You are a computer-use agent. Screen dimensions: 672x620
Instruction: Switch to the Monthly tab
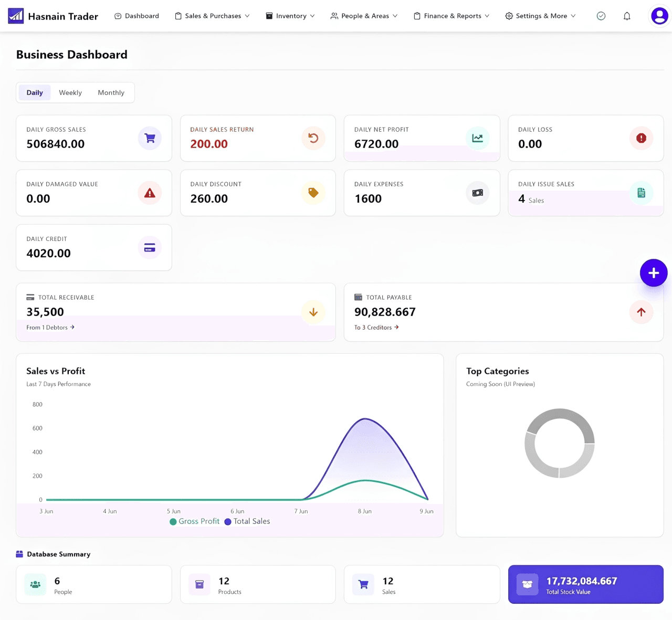point(111,92)
